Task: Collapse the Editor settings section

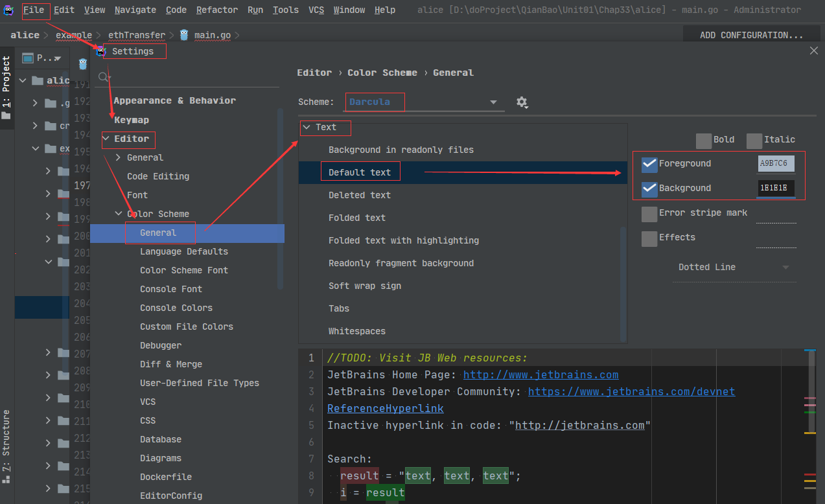Action: pyautogui.click(x=106, y=139)
